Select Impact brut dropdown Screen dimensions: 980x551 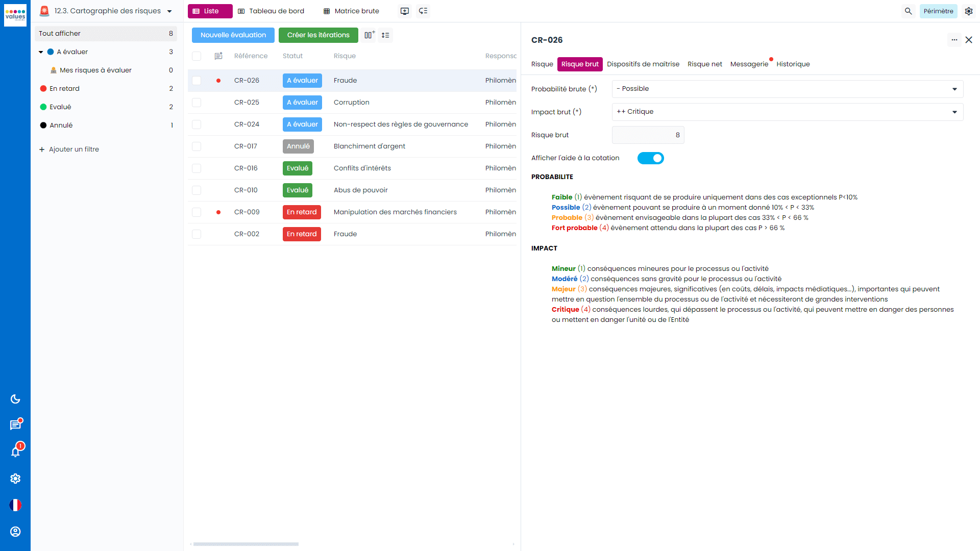click(x=787, y=112)
